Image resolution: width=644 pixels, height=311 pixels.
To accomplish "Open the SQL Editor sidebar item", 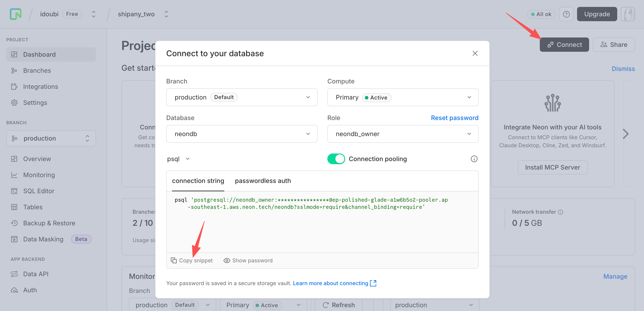I will [x=39, y=191].
